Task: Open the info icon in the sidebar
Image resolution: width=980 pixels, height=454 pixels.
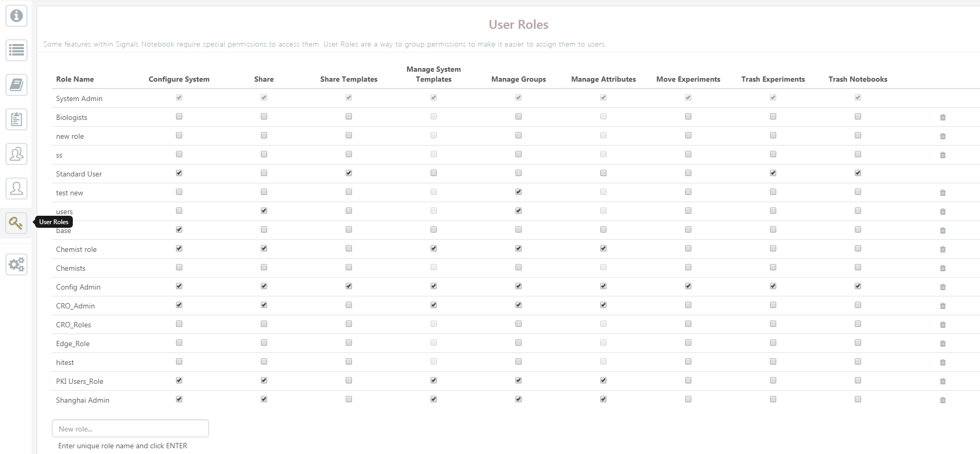Action: pos(16,16)
